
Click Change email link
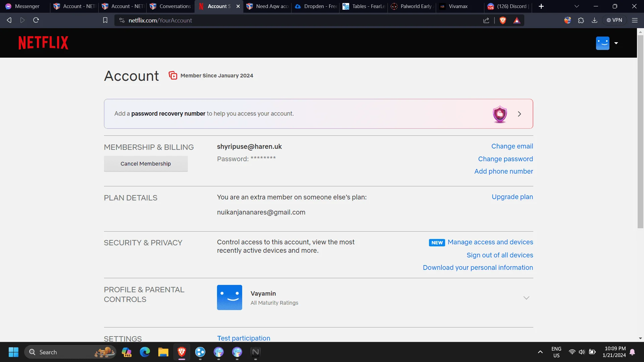[512, 146]
